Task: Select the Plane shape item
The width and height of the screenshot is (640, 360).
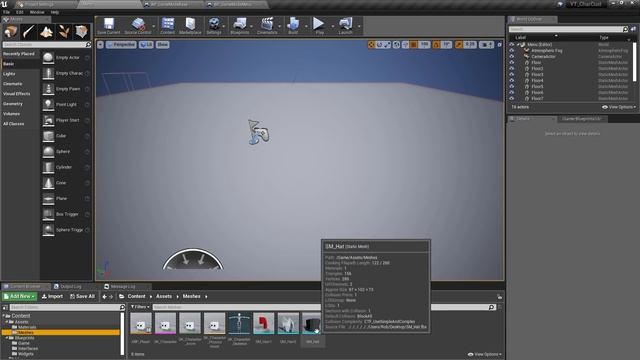Action: (66, 198)
